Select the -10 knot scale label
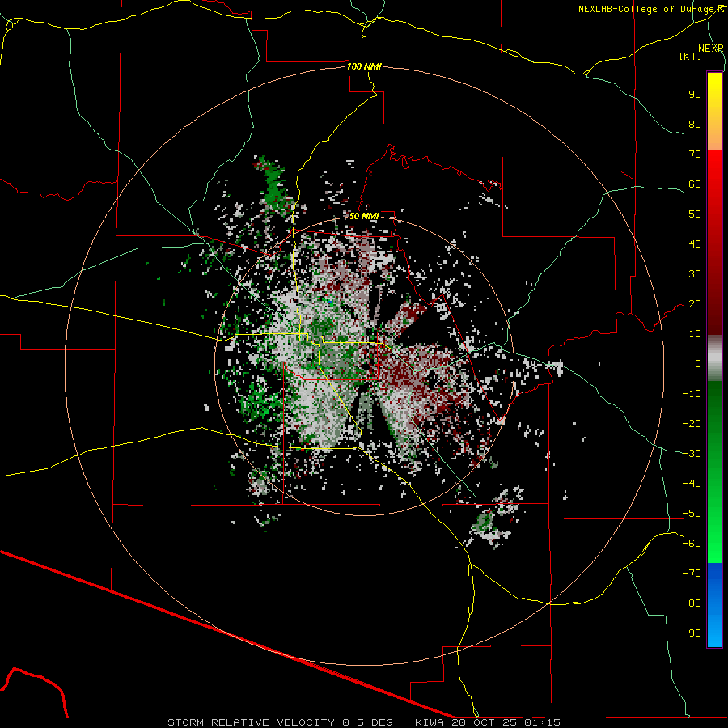The width and height of the screenshot is (728, 728). 692,394
